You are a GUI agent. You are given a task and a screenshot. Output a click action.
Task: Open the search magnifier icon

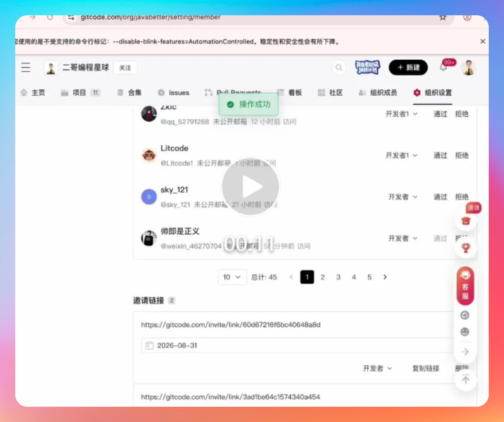[339, 68]
